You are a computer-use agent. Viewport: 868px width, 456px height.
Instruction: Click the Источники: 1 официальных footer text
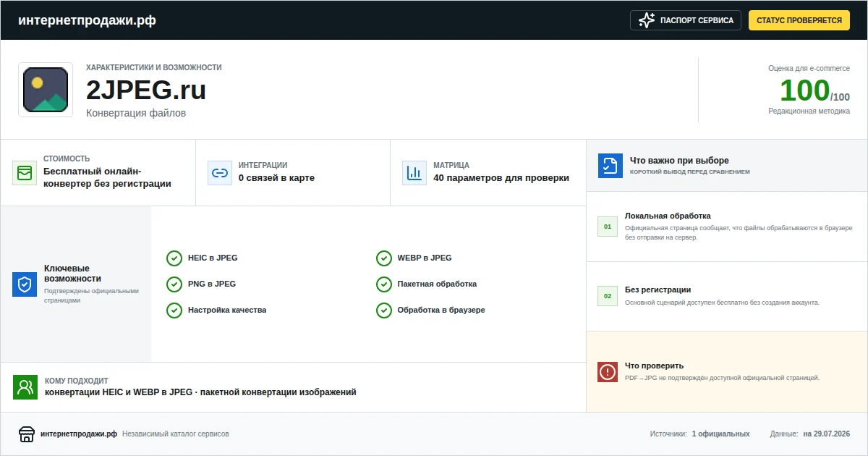[699, 434]
